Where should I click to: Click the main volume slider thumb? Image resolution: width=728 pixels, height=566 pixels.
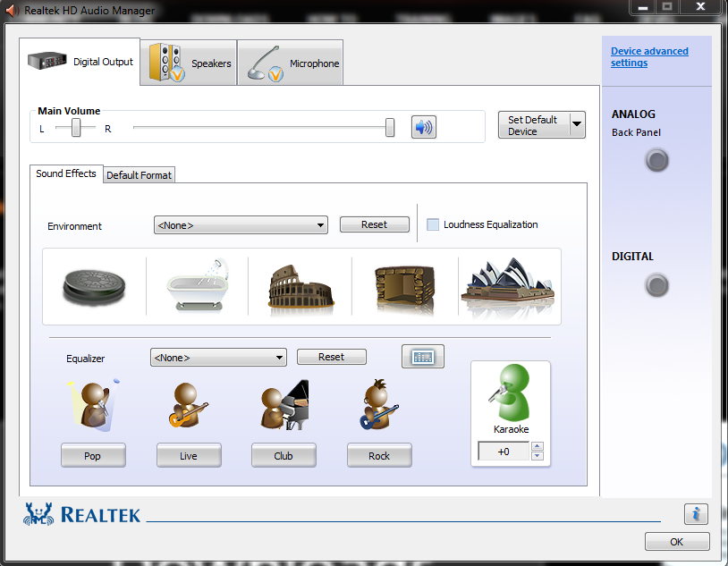pyautogui.click(x=390, y=127)
